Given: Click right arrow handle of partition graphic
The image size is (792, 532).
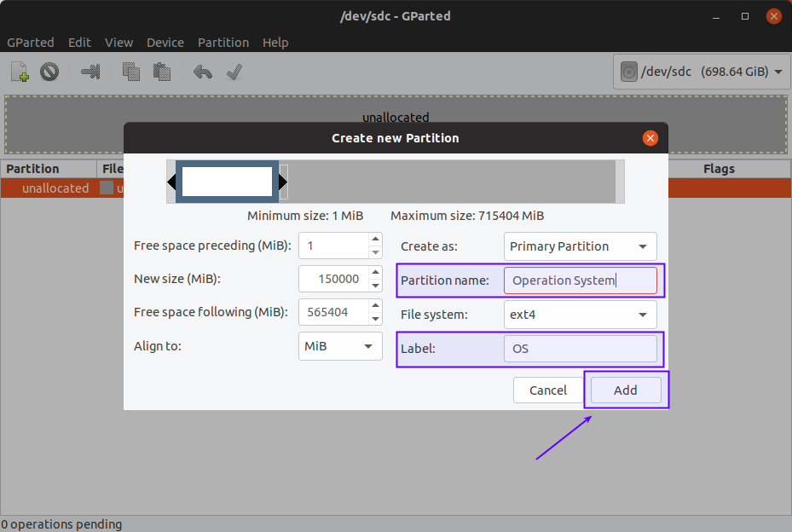Looking at the screenshot, I should [x=283, y=182].
